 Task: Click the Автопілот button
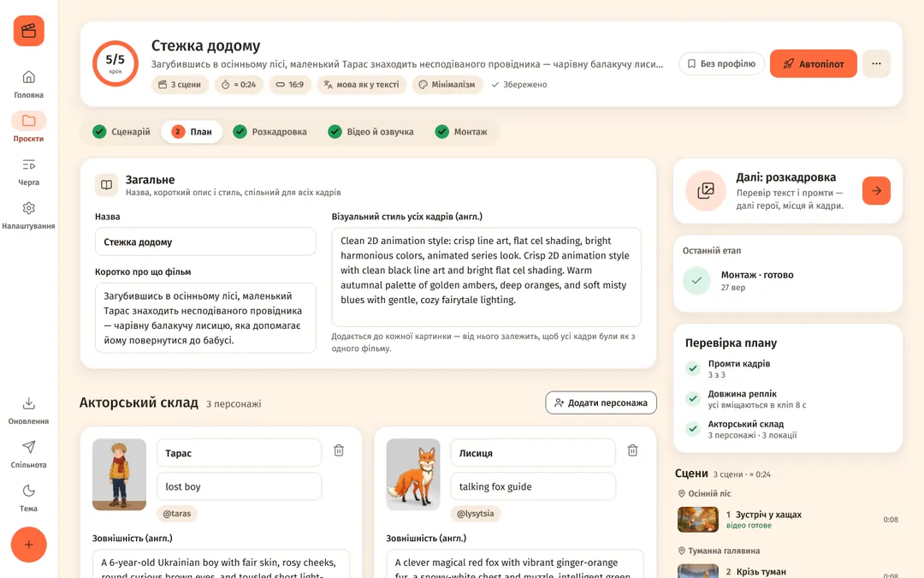(814, 63)
